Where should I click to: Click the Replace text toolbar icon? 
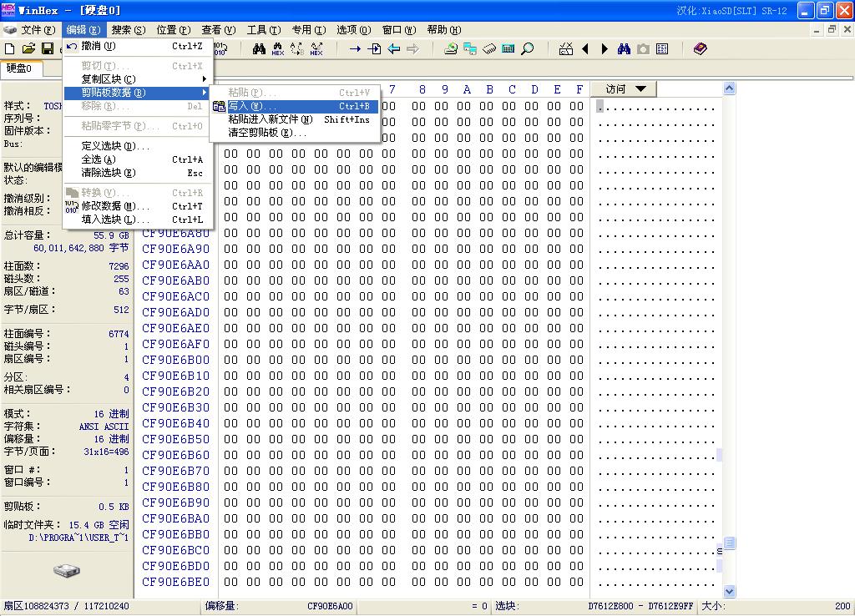[297, 49]
